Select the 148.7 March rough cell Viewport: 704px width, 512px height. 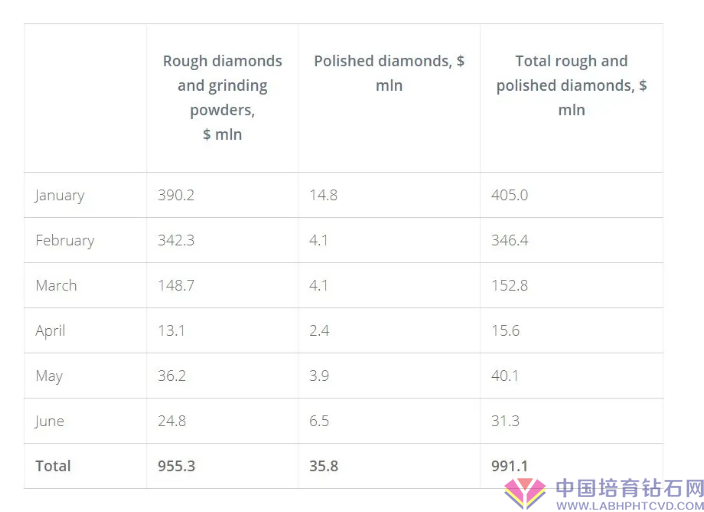pyautogui.click(x=176, y=286)
